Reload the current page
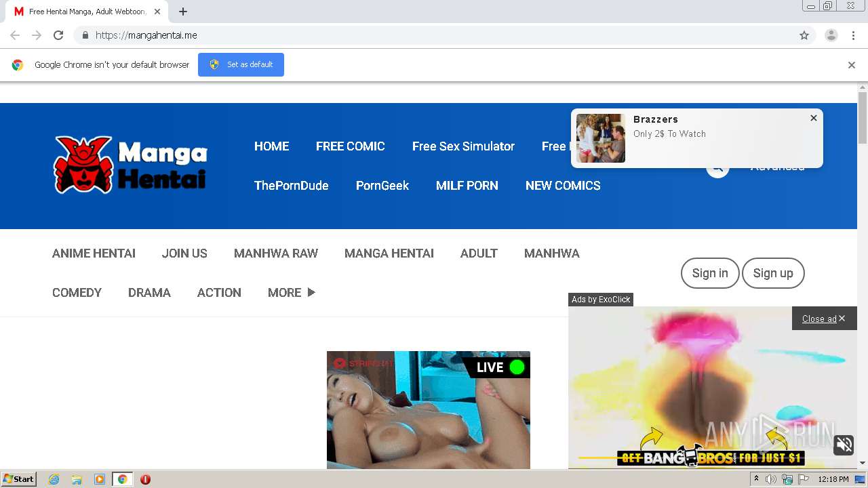868x488 pixels. tap(58, 35)
